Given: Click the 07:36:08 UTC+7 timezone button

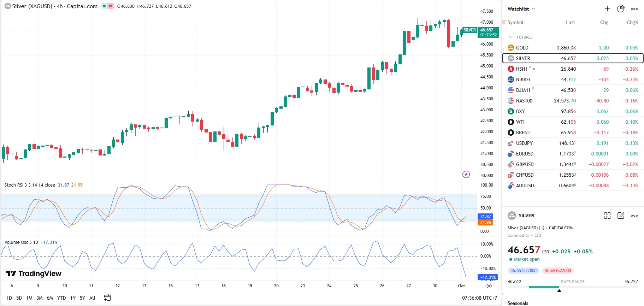Looking at the screenshot, I should point(479,298).
